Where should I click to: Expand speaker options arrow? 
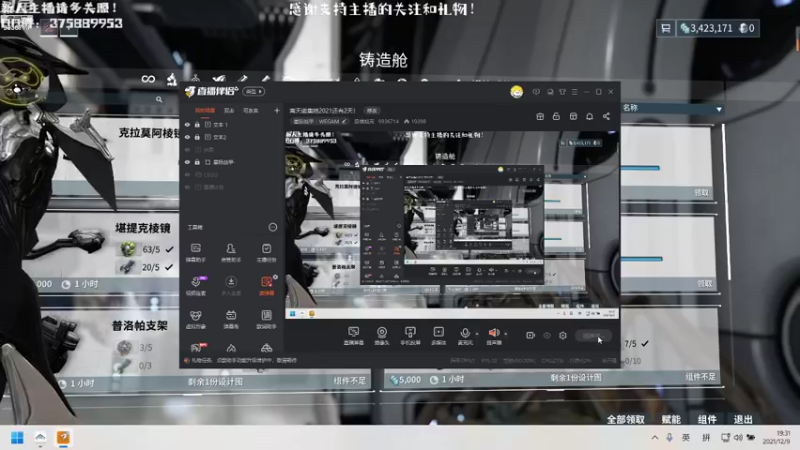[506, 334]
